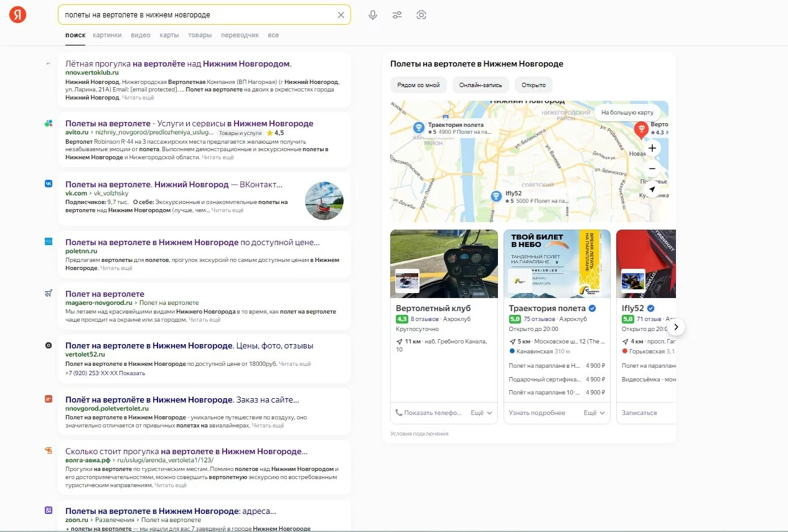Click the Yandex logo icon
This screenshot has width=788, height=532.
point(17,15)
